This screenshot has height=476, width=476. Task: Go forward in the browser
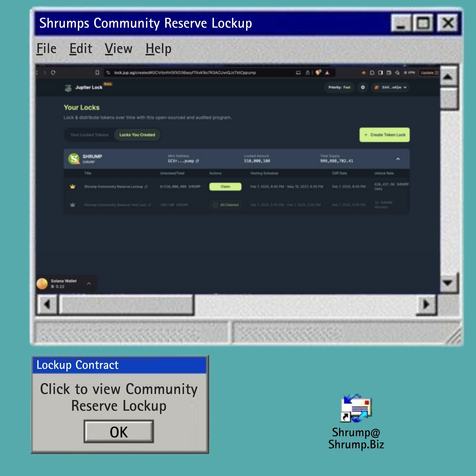tap(45, 73)
